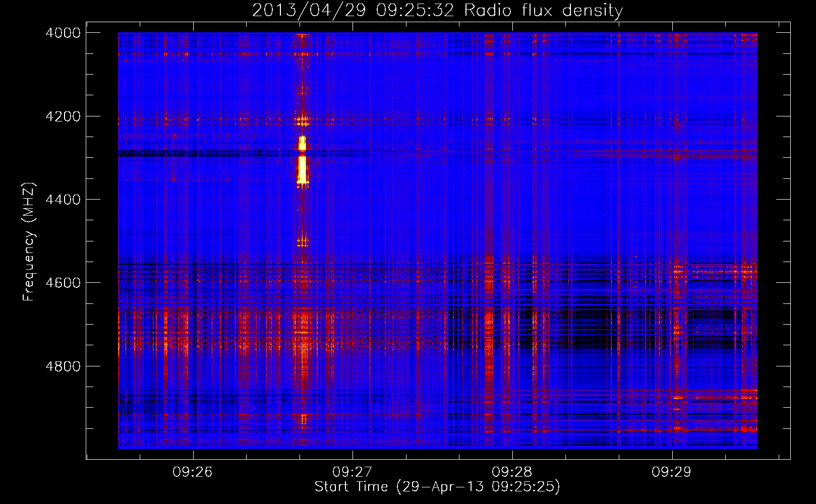
Task: Click the plot title "2013/04/29 09:25:32 Radio flux density"
Action: 437,10
